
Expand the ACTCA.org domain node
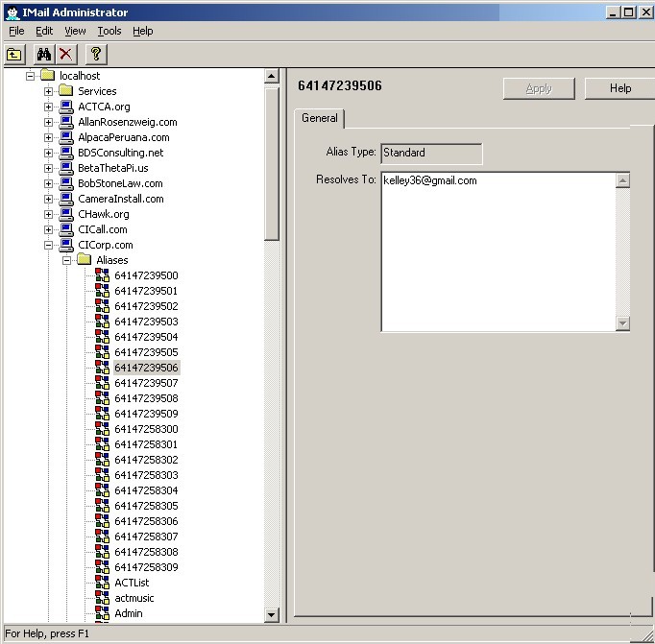[x=48, y=107]
